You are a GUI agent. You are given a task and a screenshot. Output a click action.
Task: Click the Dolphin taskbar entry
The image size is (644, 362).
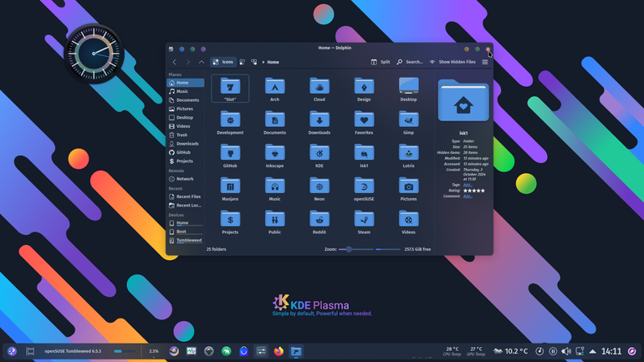[296, 351]
